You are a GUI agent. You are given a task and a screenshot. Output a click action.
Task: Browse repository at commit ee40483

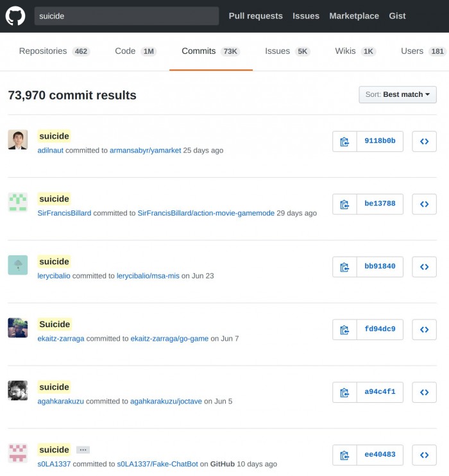click(424, 455)
